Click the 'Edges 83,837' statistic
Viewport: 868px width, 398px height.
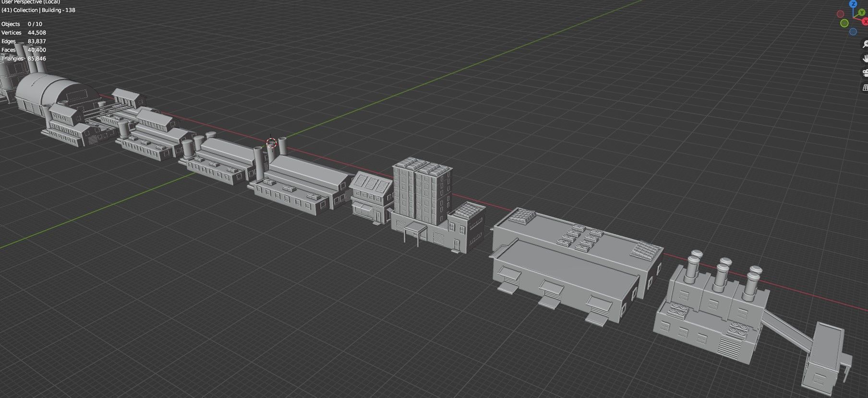[x=24, y=41]
